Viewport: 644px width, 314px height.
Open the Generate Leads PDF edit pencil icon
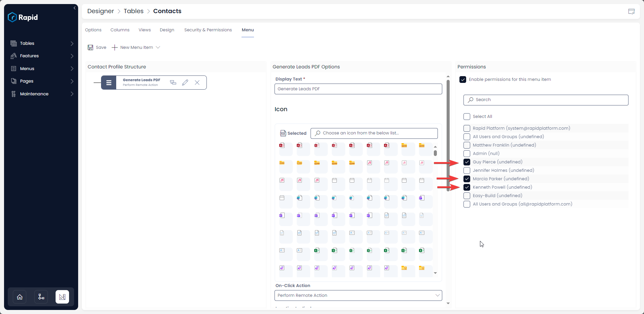tap(185, 82)
